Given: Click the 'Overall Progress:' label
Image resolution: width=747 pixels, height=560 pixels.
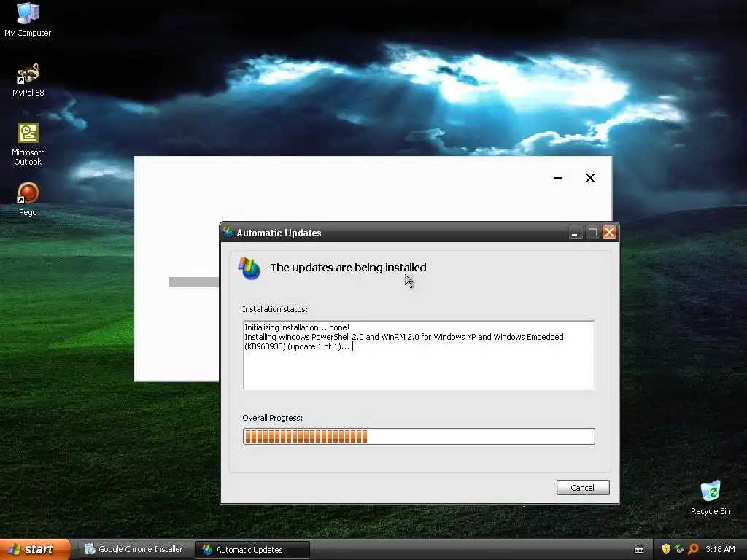Looking at the screenshot, I should coord(273,418).
